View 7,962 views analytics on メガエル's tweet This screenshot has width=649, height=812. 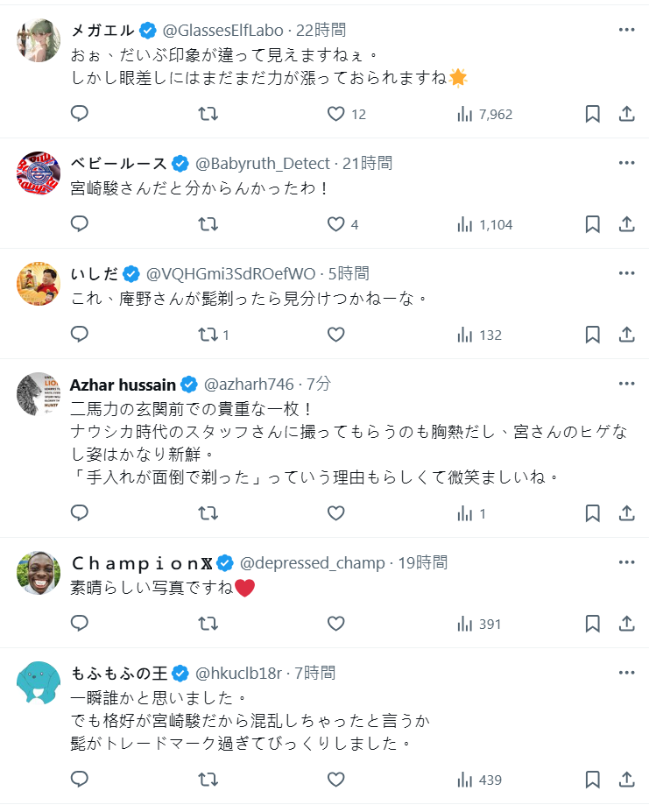(x=484, y=114)
